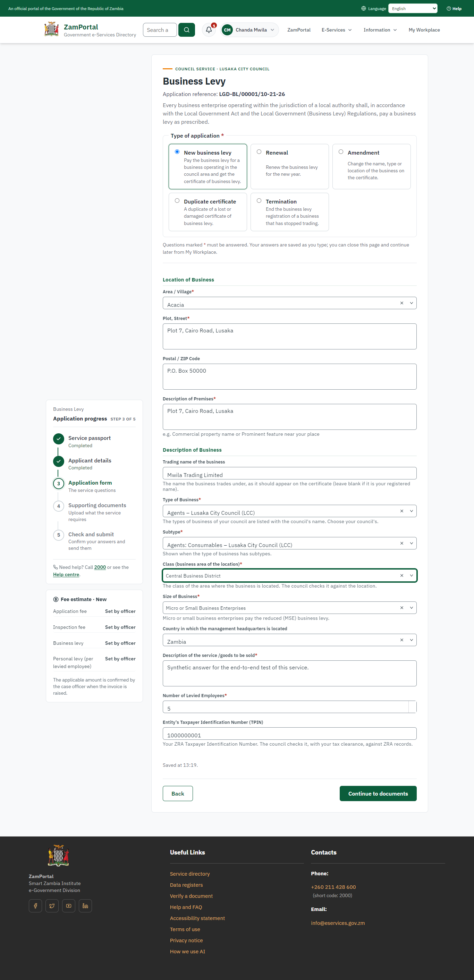The width and height of the screenshot is (474, 980).
Task: Open the Service directory footer link
Action: [x=189, y=874]
